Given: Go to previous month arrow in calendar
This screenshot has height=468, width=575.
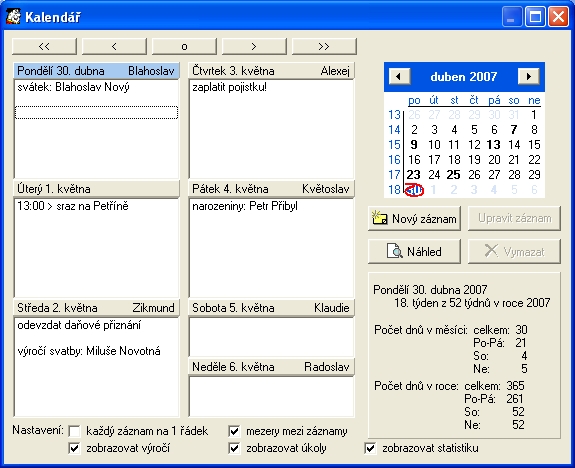Looking at the screenshot, I should click(399, 76).
